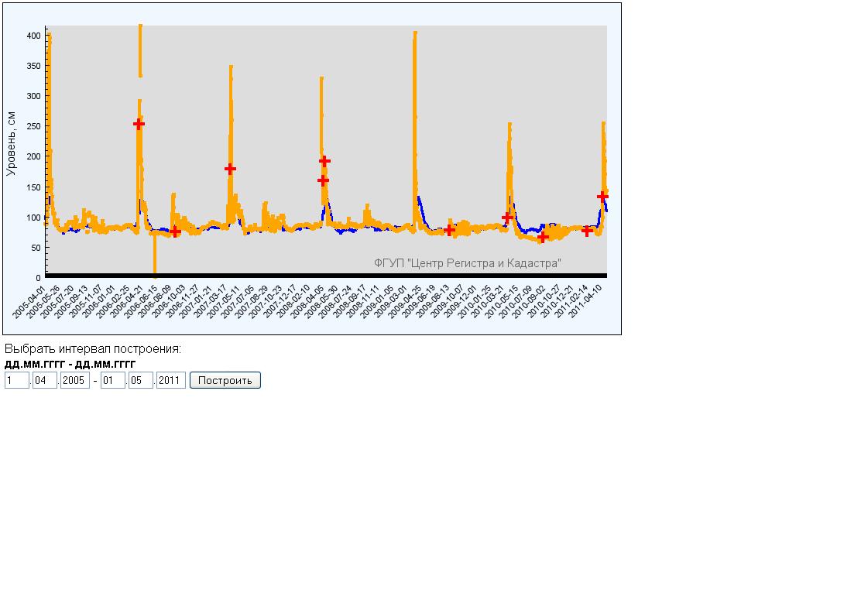This screenshot has height=600, width=868.
Task: Click the start day field containing '1'
Action: [16, 380]
